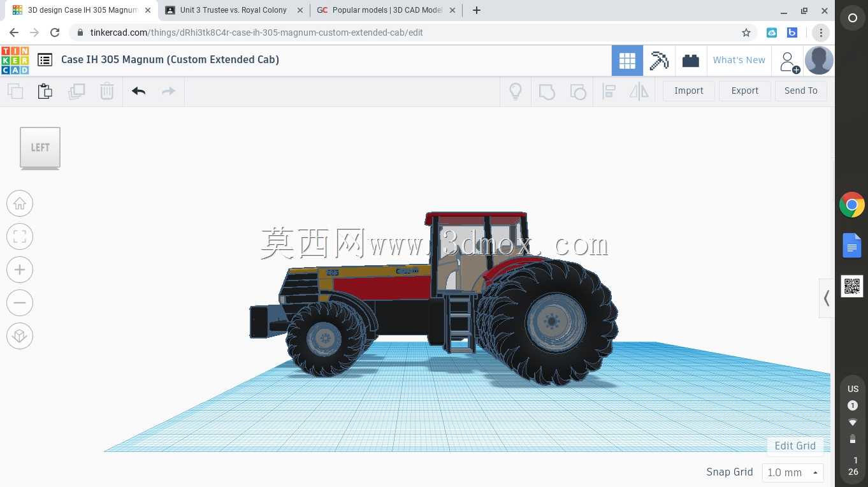Viewport: 868px width, 487px height.
Task: Click Fit all in view button
Action: click(20, 236)
